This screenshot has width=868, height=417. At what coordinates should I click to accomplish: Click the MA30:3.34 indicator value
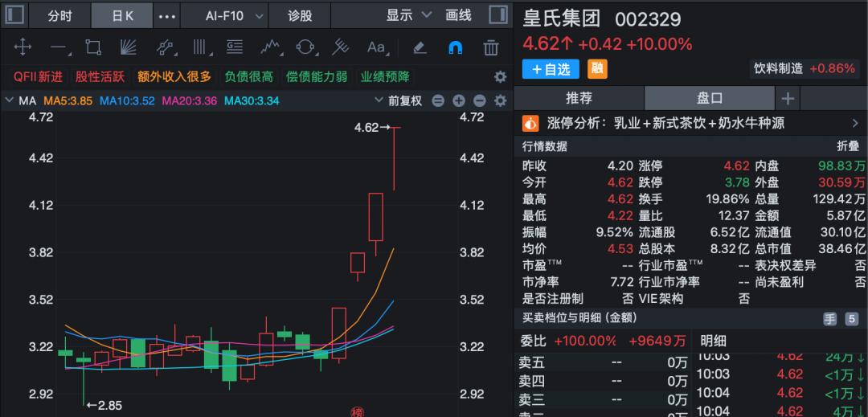pyautogui.click(x=252, y=101)
